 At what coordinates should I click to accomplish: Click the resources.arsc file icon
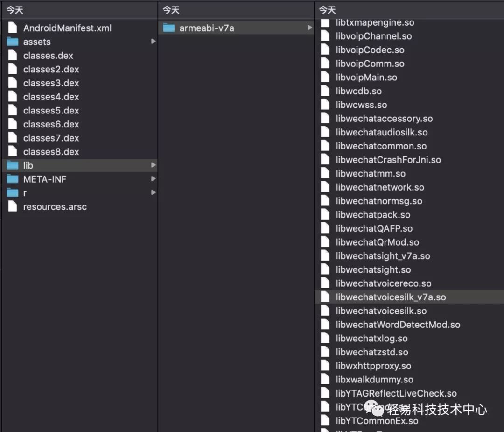13,206
